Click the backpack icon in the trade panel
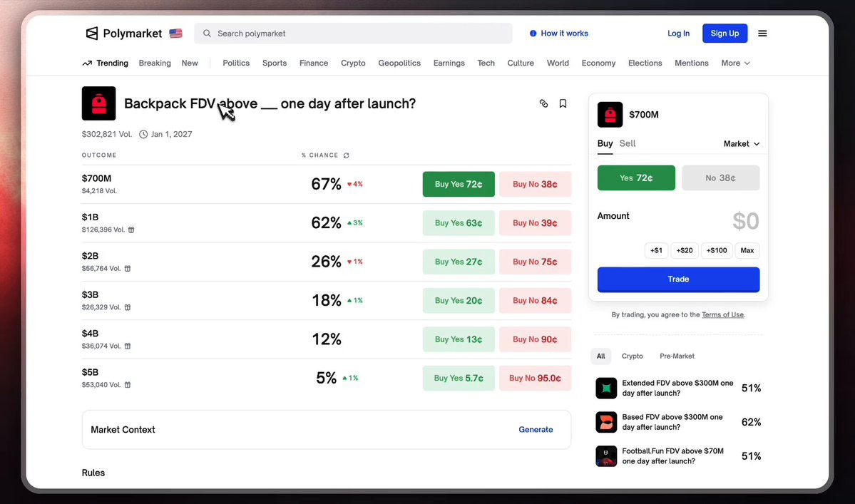This screenshot has width=855, height=504. tap(610, 115)
